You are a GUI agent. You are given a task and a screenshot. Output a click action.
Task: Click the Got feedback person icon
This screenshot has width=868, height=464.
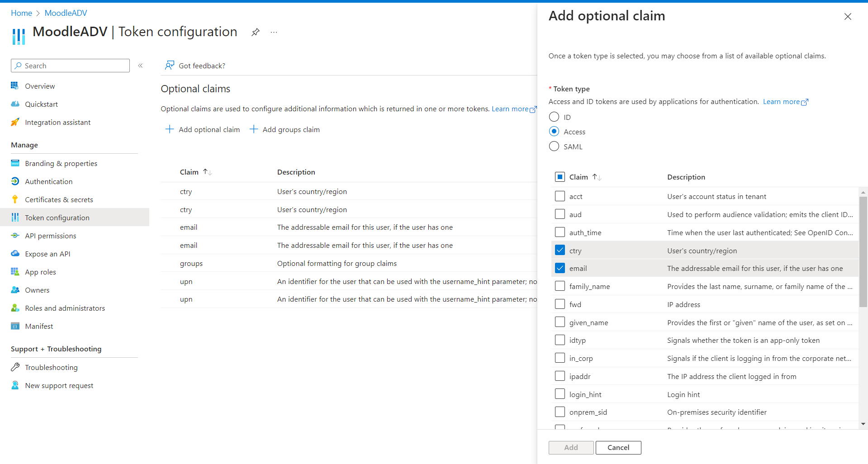pyautogui.click(x=170, y=66)
